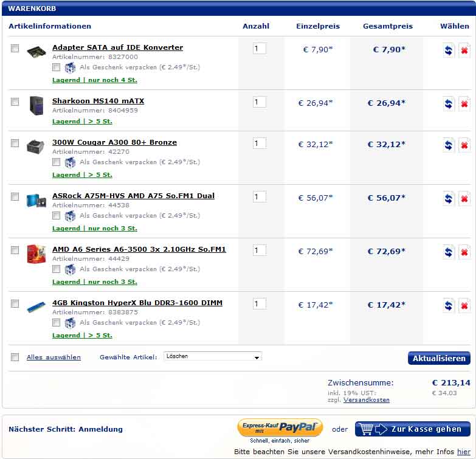Viewport: 476px width, 459px height.
Task: Enable gift wrapping for 300W Cougar A300
Action: tap(56, 162)
